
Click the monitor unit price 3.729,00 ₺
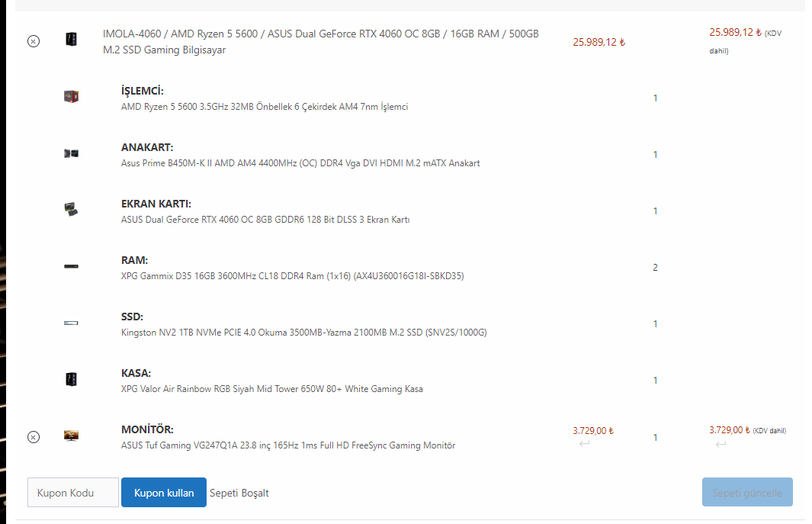593,431
